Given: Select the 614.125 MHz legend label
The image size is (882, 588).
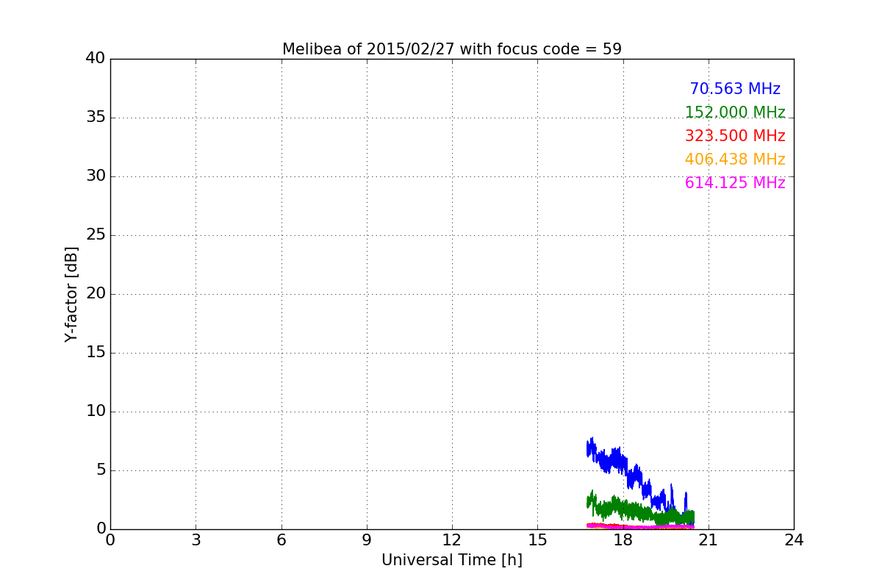Looking at the screenshot, I should click(735, 183).
